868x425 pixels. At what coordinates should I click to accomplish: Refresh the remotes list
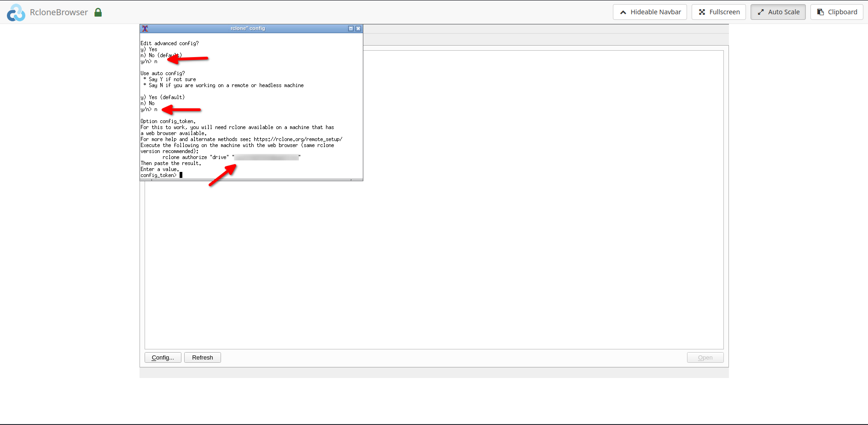tap(202, 357)
